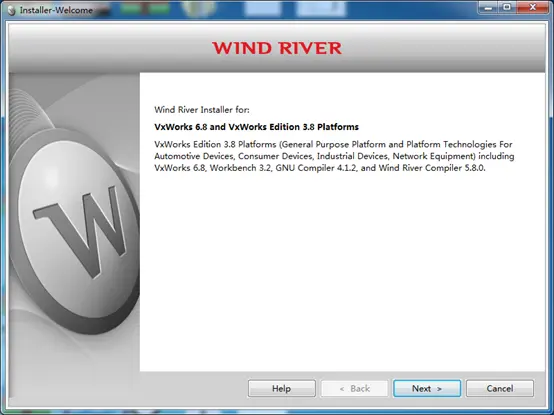Close the Installer-Welcome window

pos(532,7)
